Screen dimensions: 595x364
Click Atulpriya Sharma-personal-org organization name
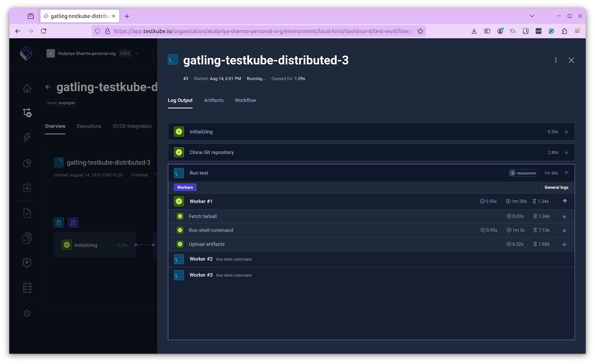pos(87,53)
